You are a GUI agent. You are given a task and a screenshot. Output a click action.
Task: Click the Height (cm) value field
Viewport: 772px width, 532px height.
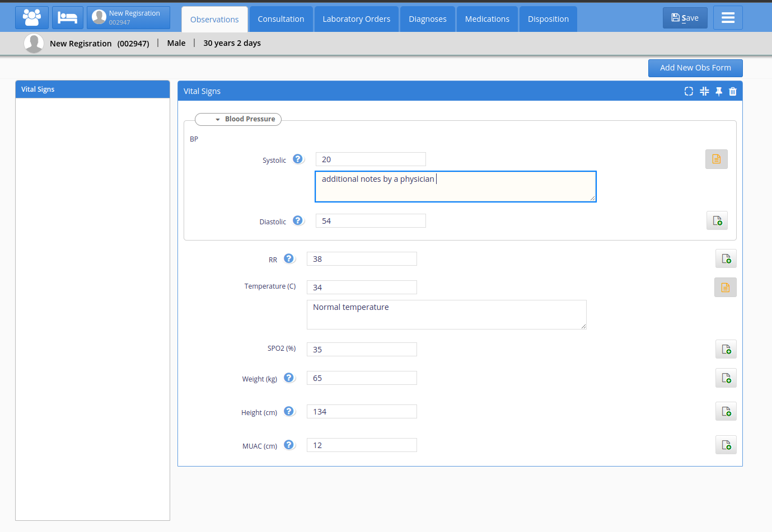point(362,412)
